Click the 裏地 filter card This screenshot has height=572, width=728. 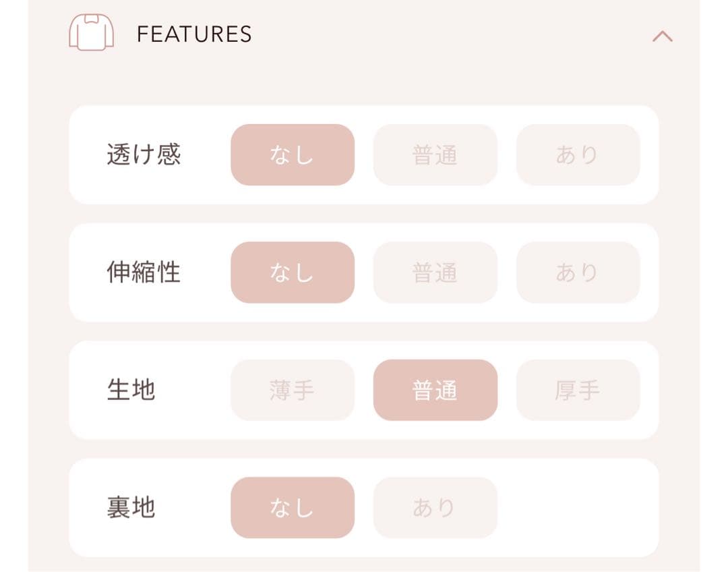pos(364,507)
